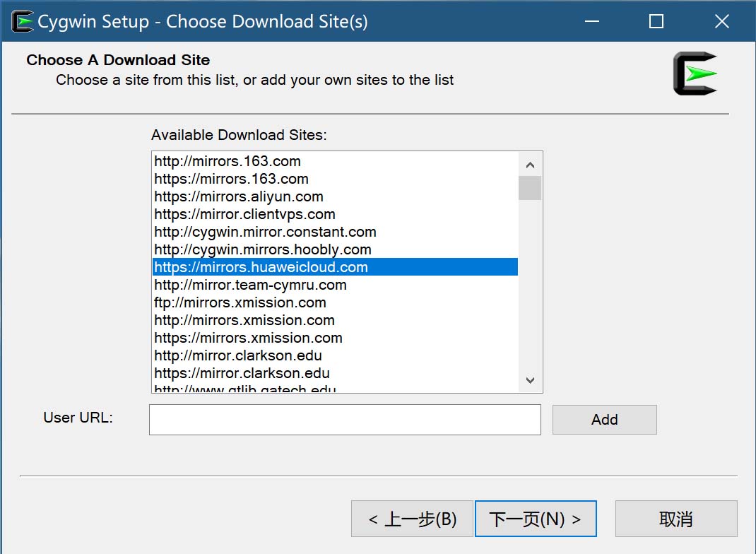Click the Cygwin icon in the title bar

point(22,22)
